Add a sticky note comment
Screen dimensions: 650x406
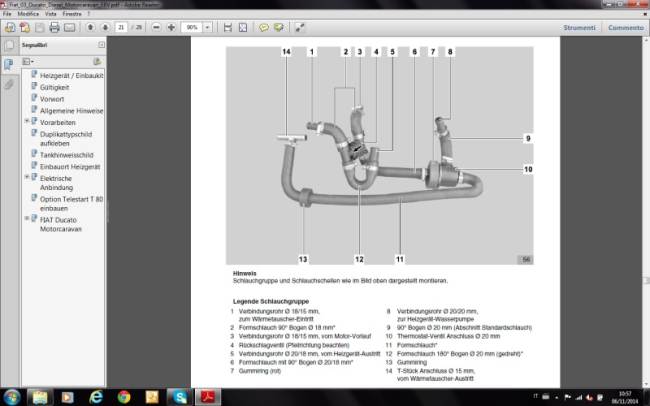(x=264, y=28)
